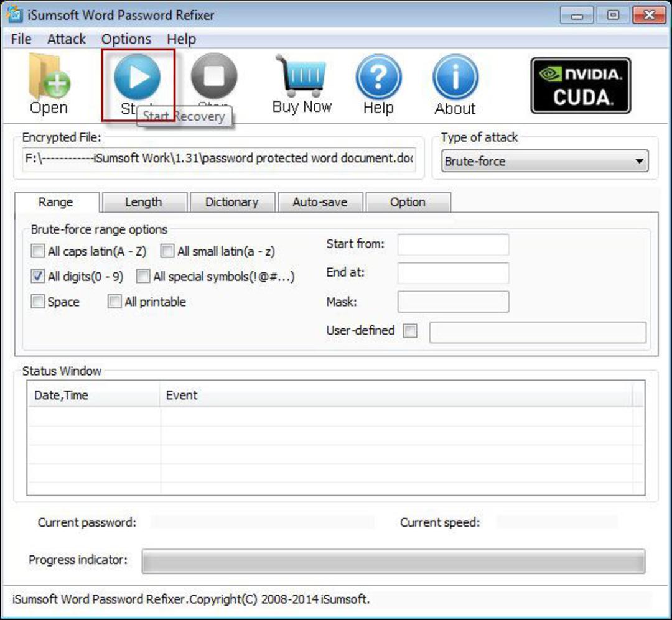Click the 'Status Window' label

[62, 371]
